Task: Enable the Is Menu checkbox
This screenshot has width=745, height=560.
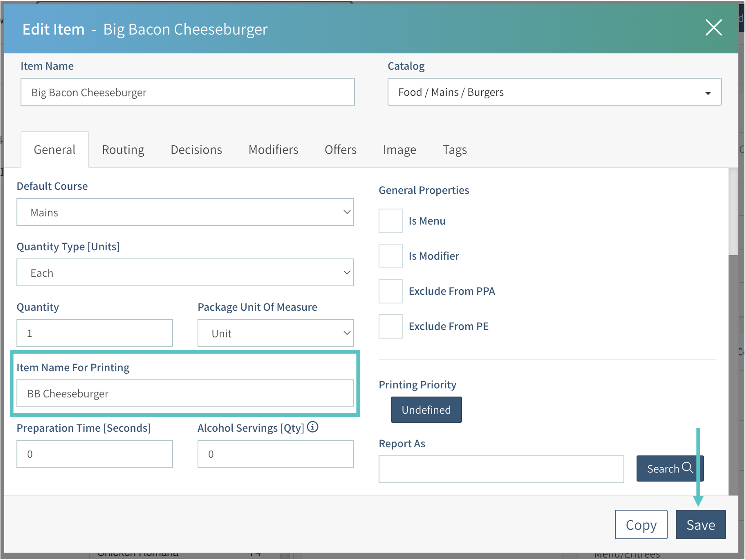Action: coord(391,221)
